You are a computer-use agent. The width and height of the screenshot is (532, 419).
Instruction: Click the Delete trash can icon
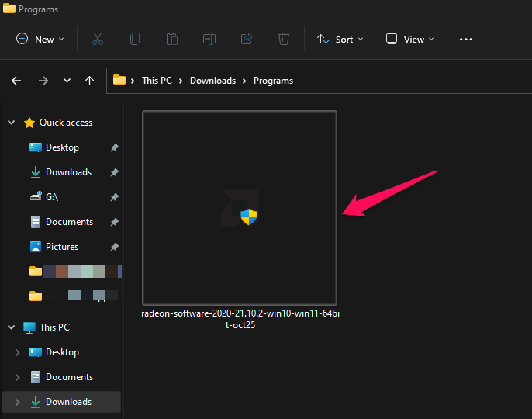click(x=284, y=40)
